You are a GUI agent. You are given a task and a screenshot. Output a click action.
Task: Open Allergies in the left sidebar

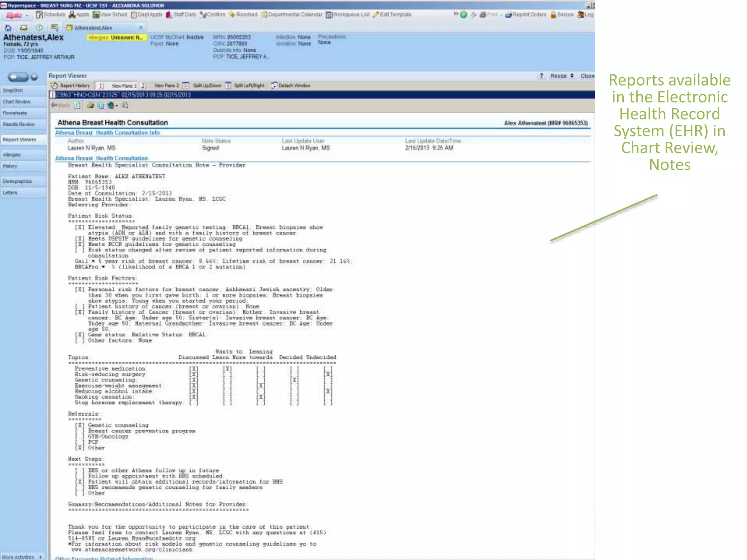(x=23, y=155)
